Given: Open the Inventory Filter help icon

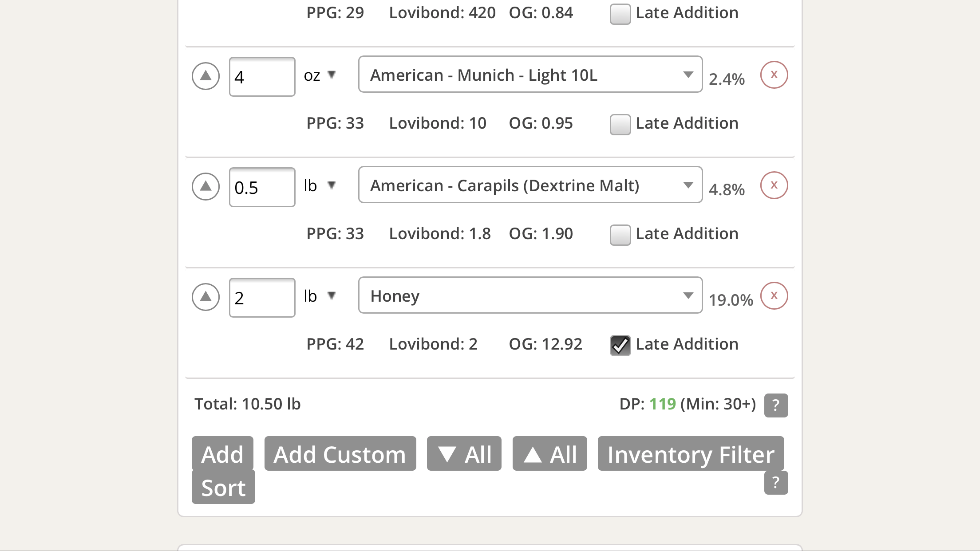Looking at the screenshot, I should [x=776, y=483].
